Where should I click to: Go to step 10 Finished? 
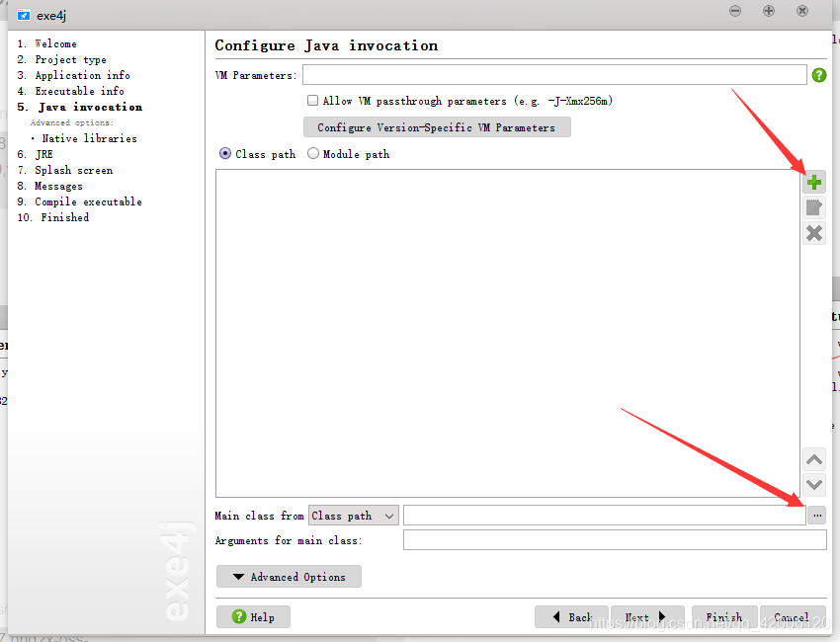click(x=53, y=218)
